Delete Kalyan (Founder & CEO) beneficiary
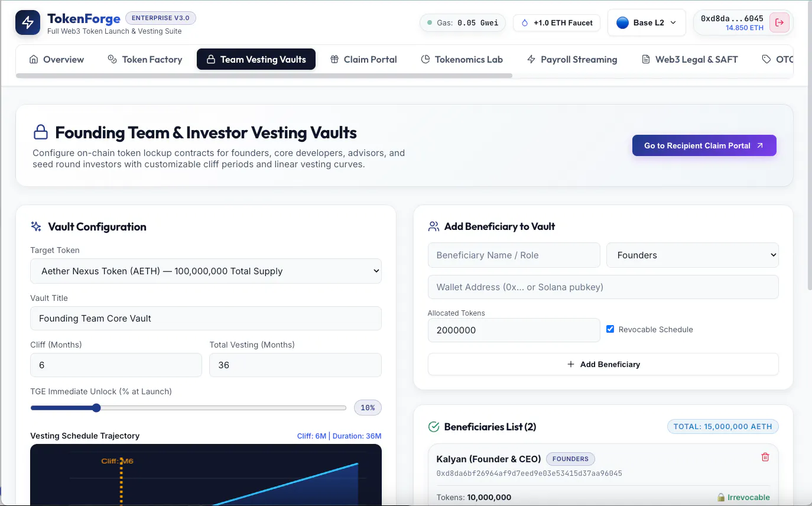Screen dimensions: 812x506 pos(765,457)
